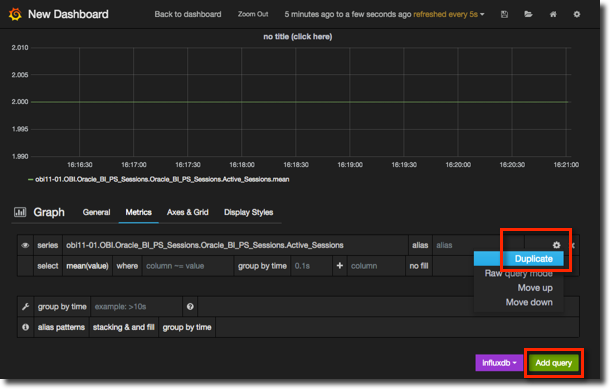Viewport: 610px width, 389px height.
Task: Open the time range and refresh dropdown
Action: 384,14
